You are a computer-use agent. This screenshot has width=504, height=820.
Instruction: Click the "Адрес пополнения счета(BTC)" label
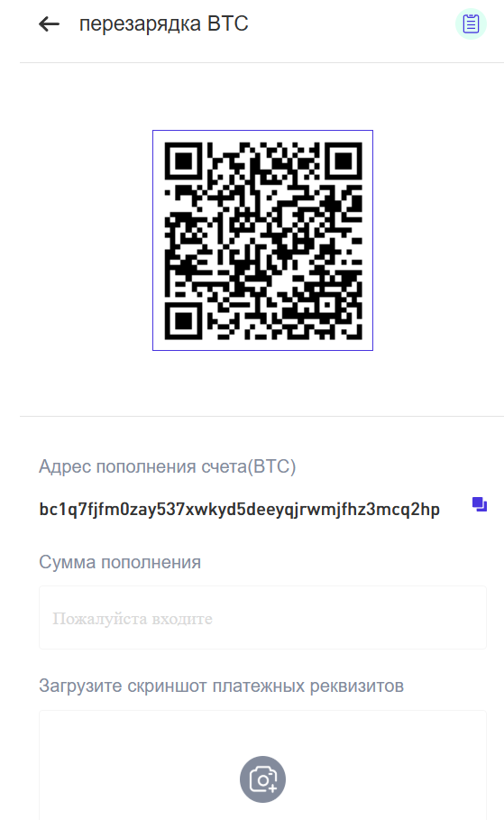[x=168, y=466]
